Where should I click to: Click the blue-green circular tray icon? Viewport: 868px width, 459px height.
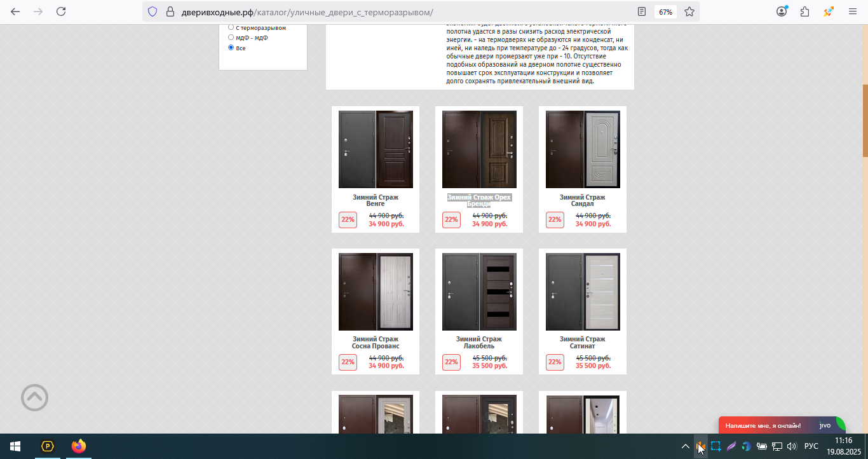pyautogui.click(x=746, y=446)
